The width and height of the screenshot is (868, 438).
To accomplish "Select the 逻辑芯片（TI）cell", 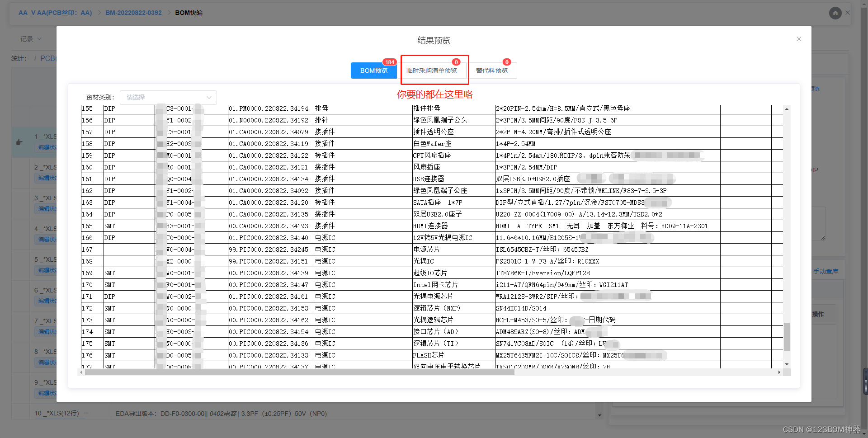I will (453, 344).
